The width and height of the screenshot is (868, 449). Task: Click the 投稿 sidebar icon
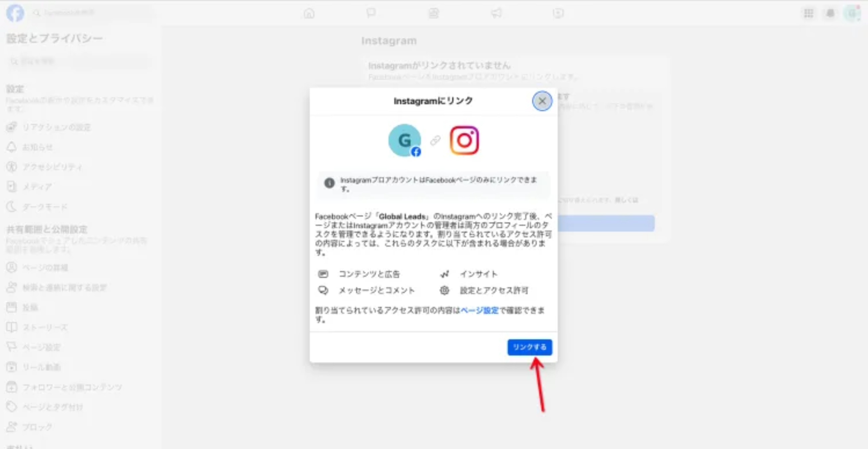pos(11,307)
